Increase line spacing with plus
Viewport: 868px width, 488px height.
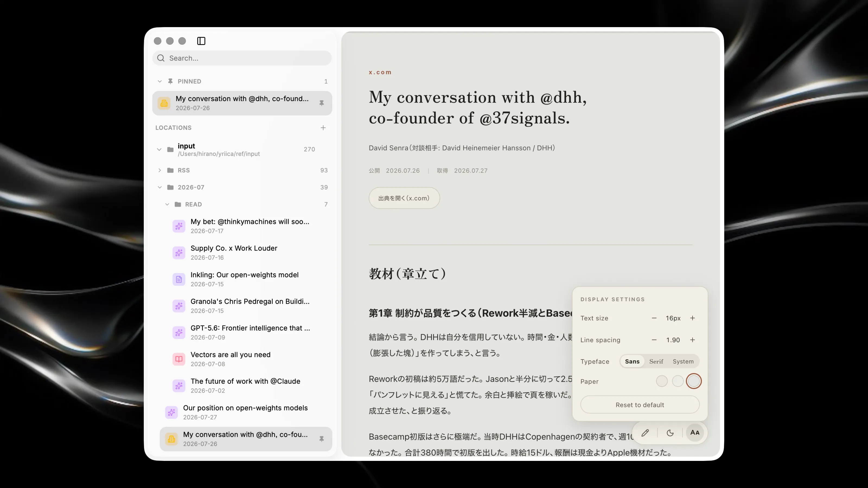click(693, 340)
